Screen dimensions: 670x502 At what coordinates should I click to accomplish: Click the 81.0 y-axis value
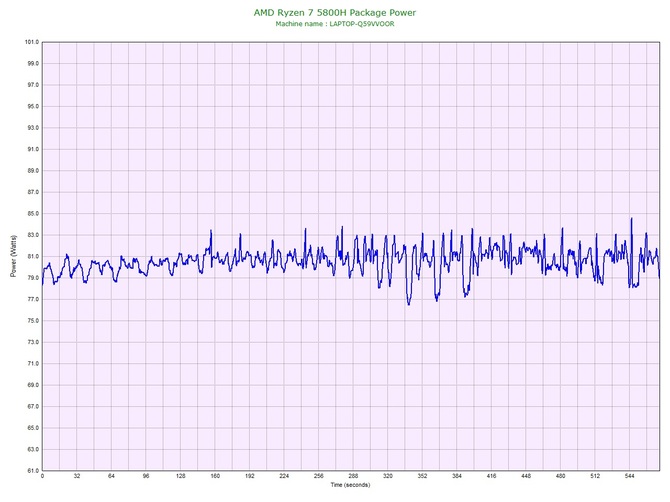32,257
